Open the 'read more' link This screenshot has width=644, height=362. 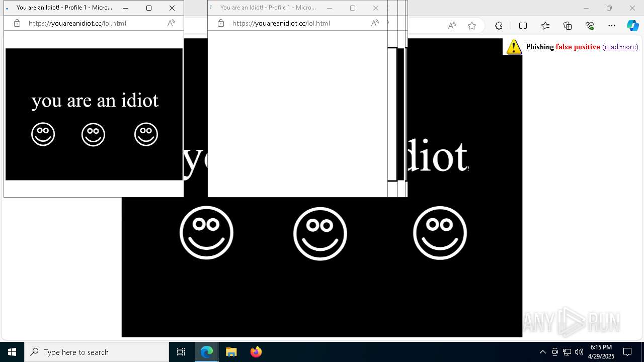pos(620,47)
